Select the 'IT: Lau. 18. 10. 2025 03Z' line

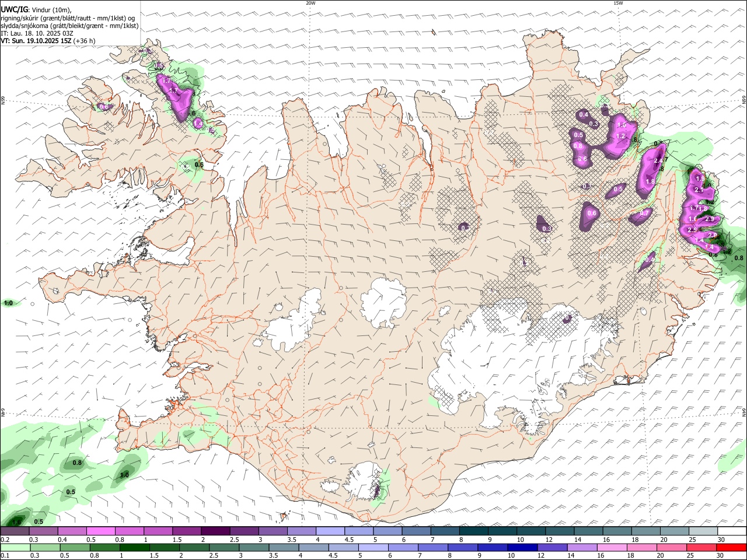[x=37, y=33]
